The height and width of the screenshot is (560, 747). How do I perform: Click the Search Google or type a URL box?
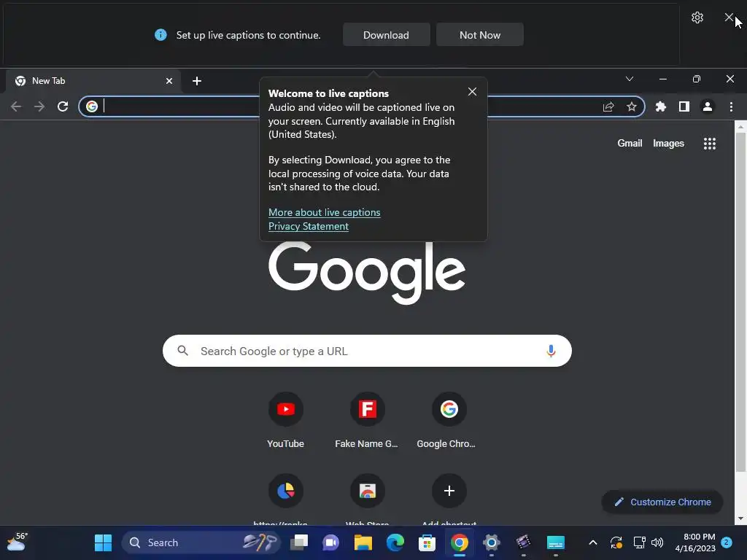[367, 351]
